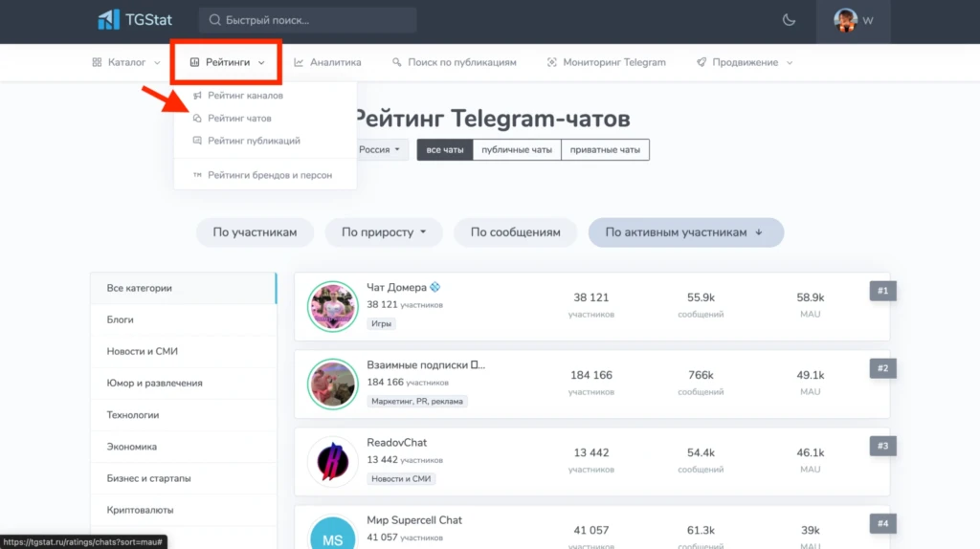This screenshot has width=980, height=549.
Task: Click the Продвижение rocket icon
Action: (x=702, y=62)
